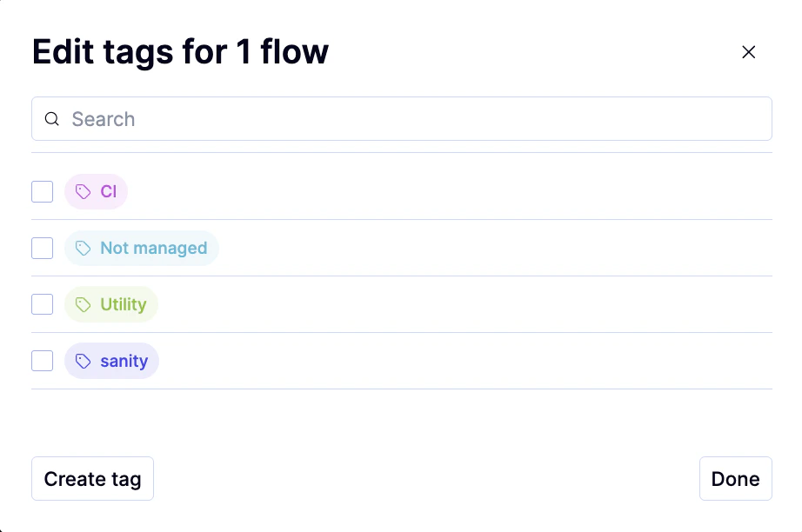Image resolution: width=802 pixels, height=532 pixels.
Task: Toggle the sanity tag checkbox
Action: click(42, 361)
